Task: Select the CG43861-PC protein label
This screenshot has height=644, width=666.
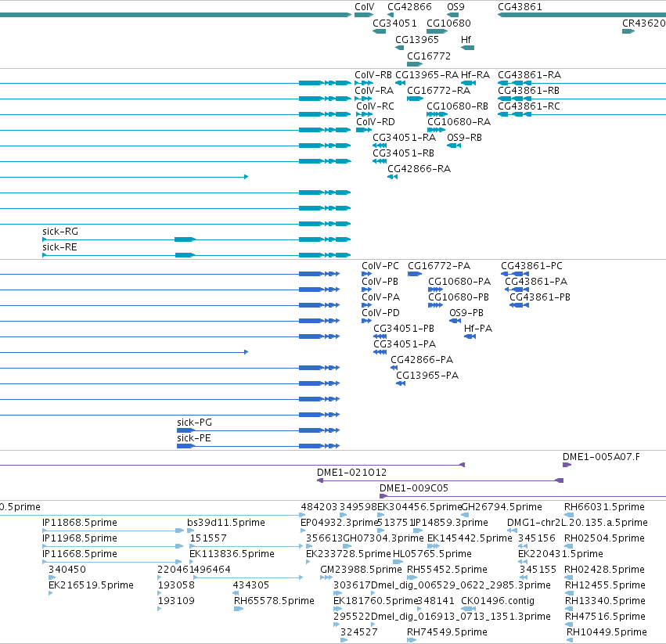Action: click(x=531, y=266)
